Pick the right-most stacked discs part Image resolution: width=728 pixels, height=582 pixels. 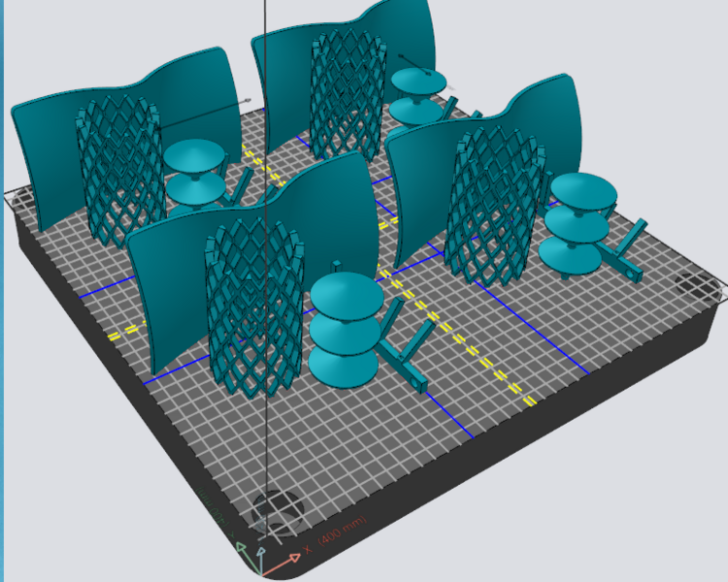579,223
